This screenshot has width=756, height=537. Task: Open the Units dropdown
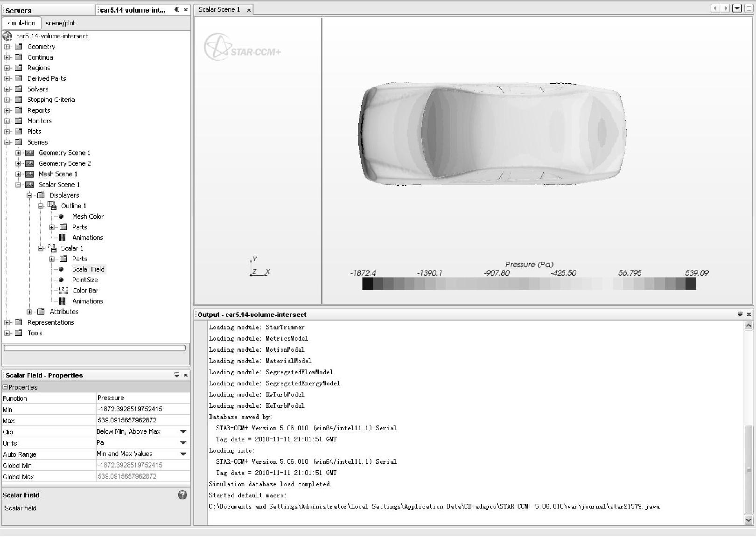pos(183,443)
